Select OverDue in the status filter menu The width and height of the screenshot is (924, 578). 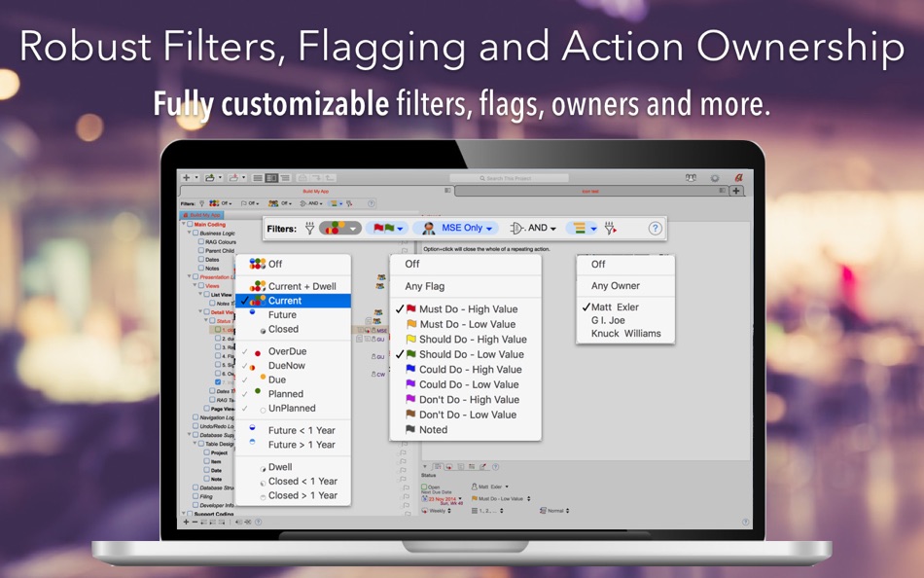(x=293, y=351)
